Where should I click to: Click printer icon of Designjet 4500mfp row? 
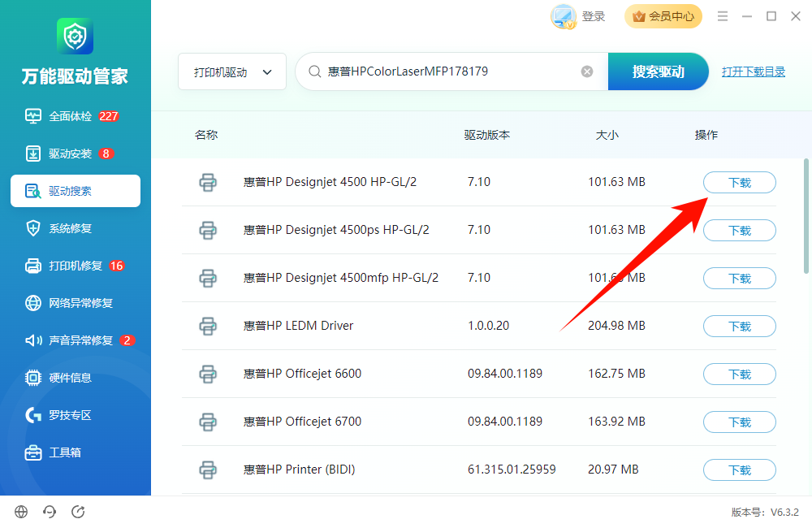point(208,279)
